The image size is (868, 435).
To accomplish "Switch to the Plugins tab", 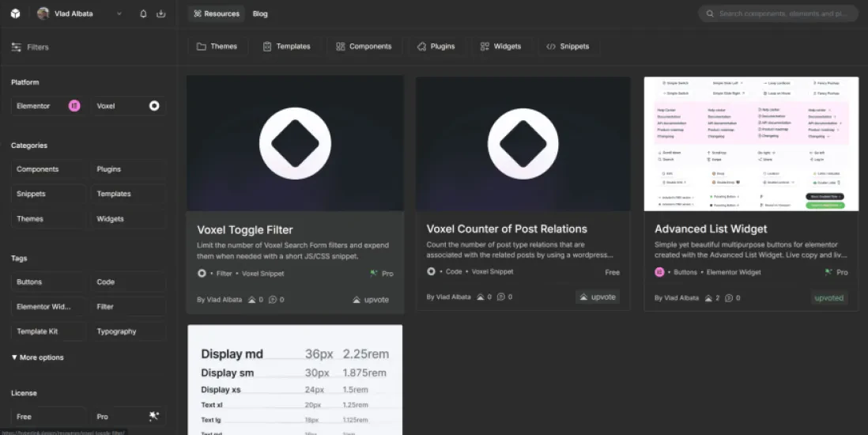I will (x=436, y=47).
